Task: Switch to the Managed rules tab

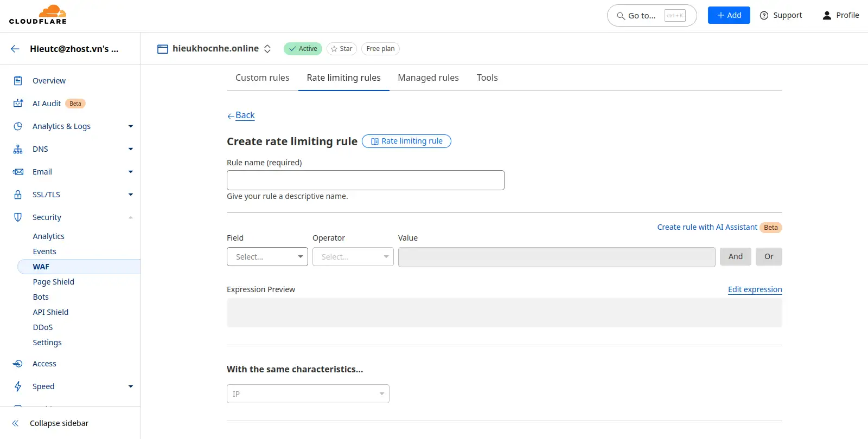Action: click(x=428, y=78)
